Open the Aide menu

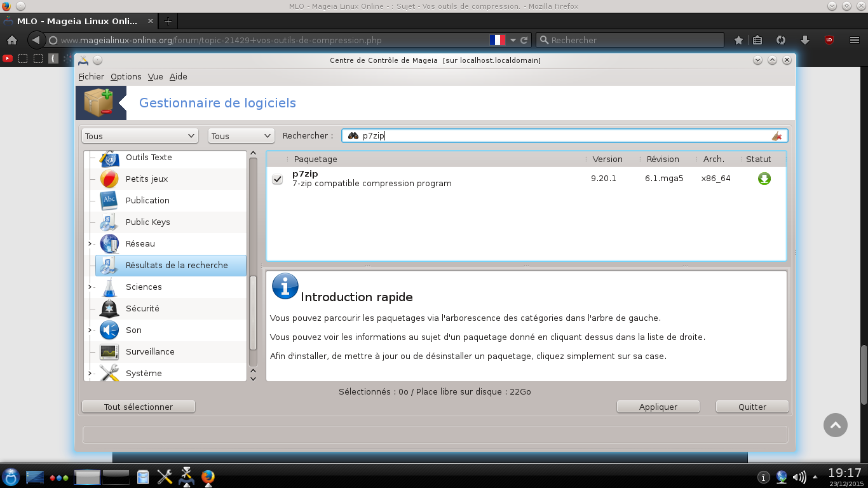click(178, 76)
